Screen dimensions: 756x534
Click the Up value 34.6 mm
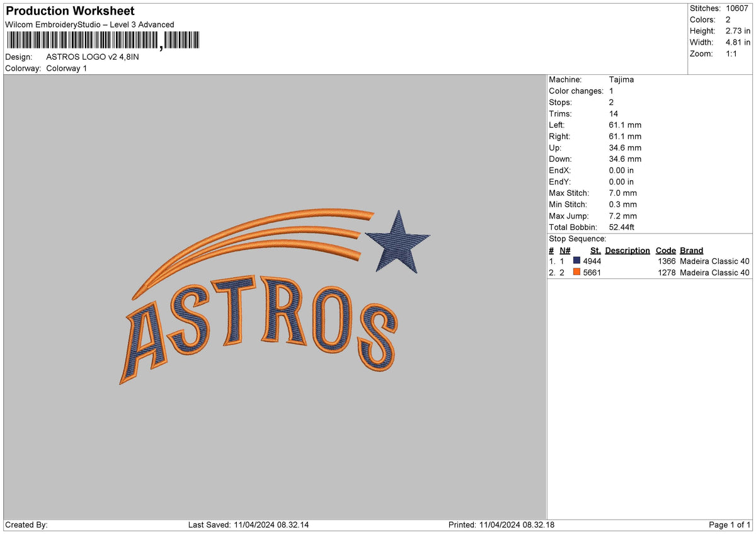pos(625,147)
